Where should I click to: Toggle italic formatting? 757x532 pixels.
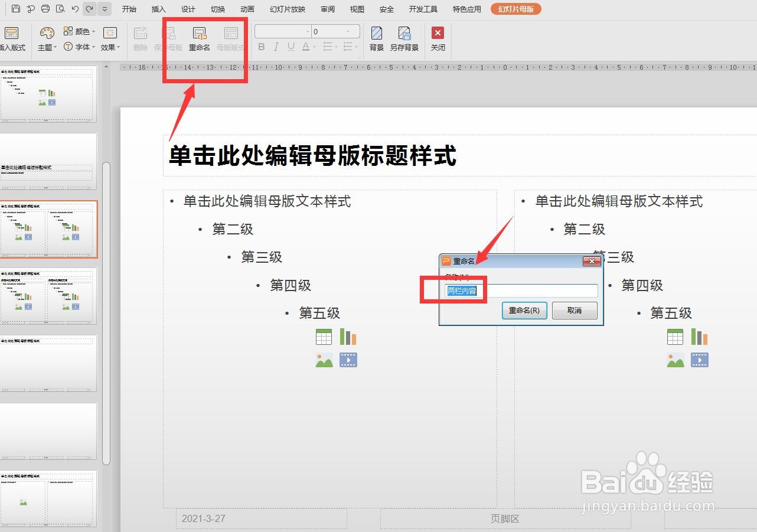click(x=275, y=47)
